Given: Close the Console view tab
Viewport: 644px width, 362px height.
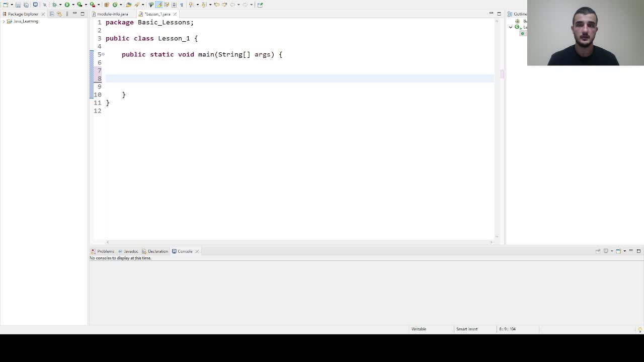Looking at the screenshot, I should tap(197, 251).
